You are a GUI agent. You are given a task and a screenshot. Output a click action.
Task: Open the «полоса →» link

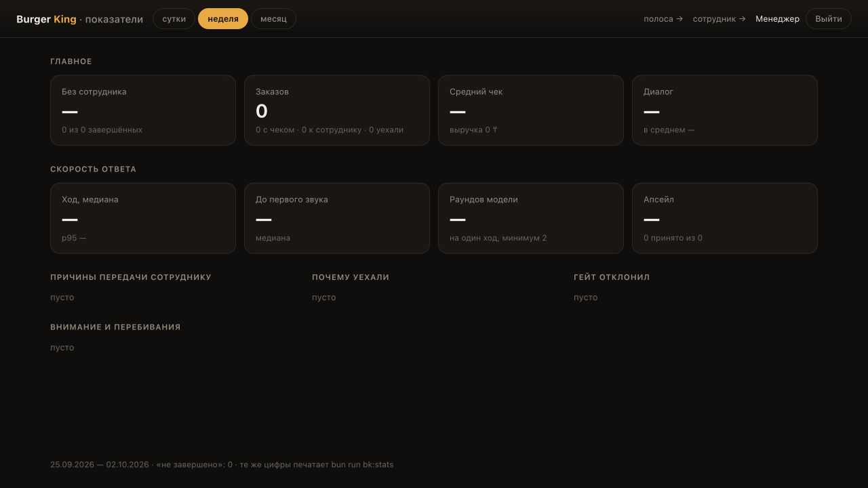pyautogui.click(x=663, y=19)
